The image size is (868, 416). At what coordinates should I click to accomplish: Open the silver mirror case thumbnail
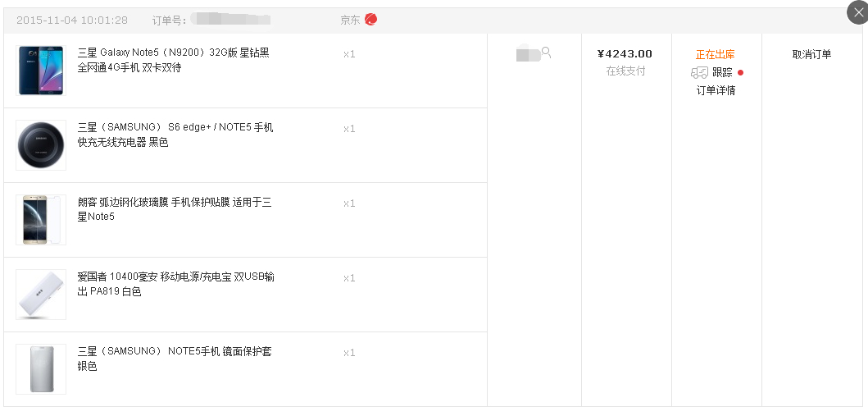click(x=41, y=369)
